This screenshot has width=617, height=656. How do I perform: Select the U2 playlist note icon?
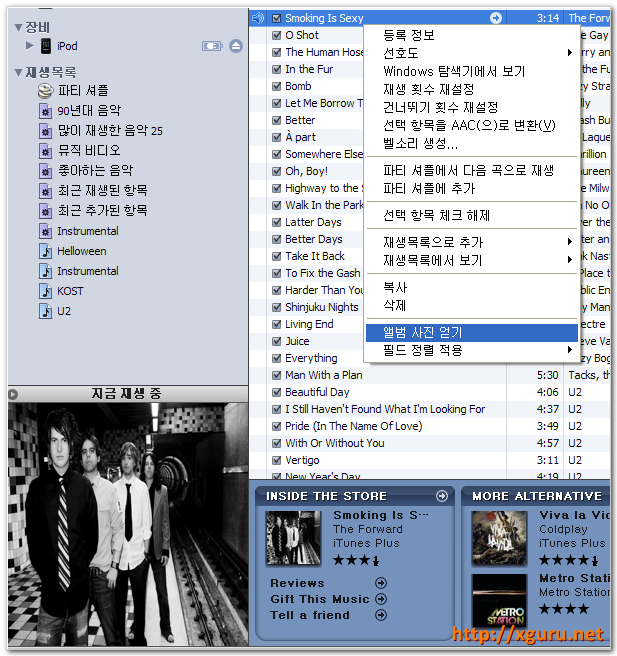[45, 311]
